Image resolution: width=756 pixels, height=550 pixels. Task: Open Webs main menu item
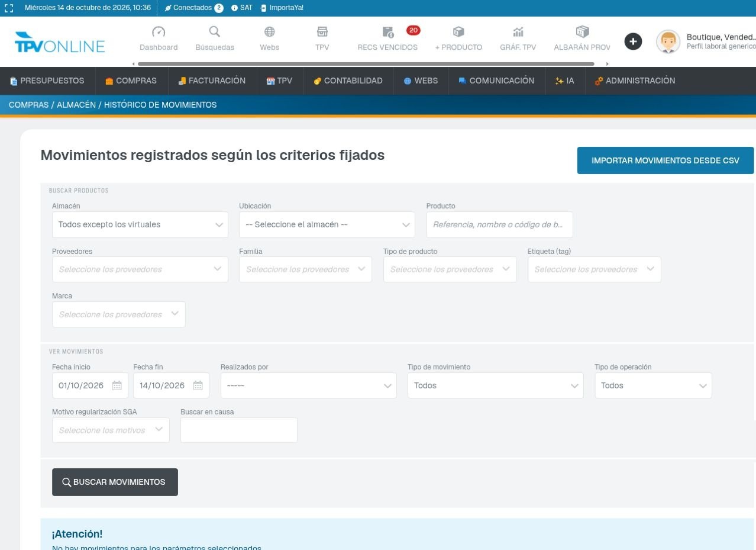[x=421, y=81]
